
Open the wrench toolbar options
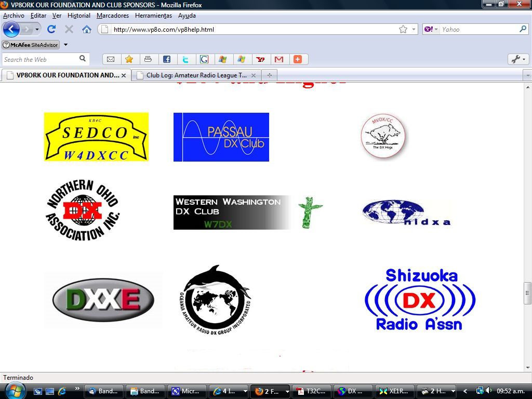518,59
